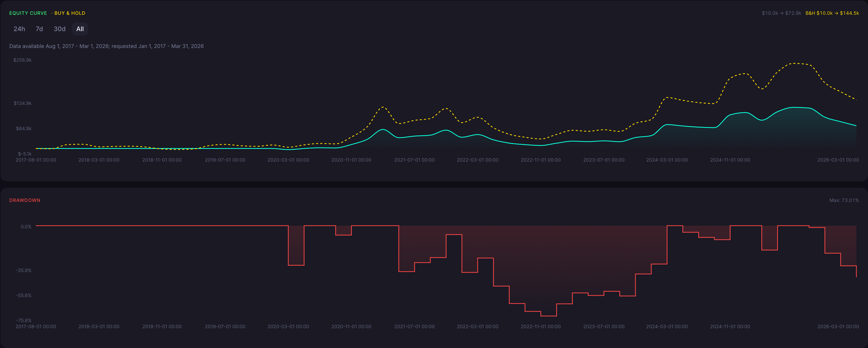This screenshot has height=348, width=868.
Task: Click the -35.6% drawdown axis label
Action: pos(24,270)
